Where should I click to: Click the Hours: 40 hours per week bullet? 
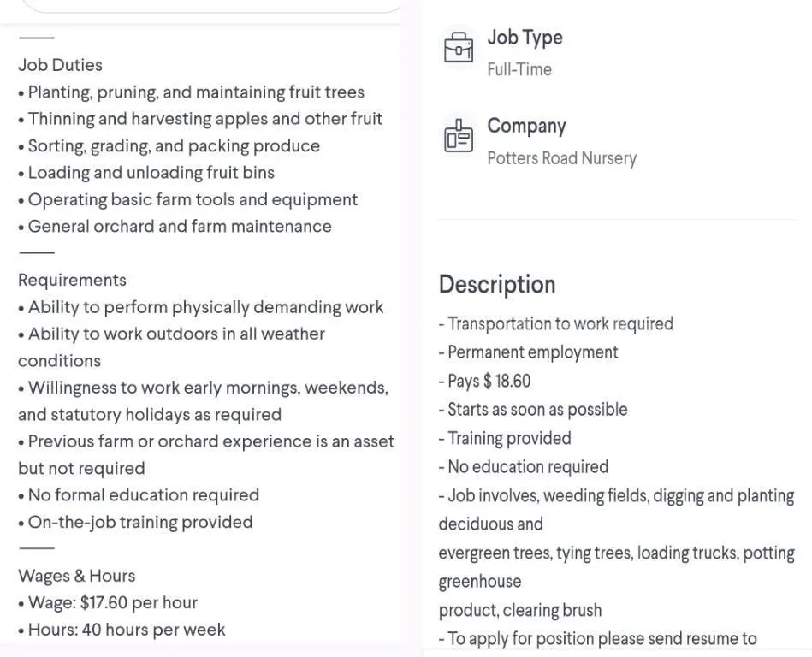click(x=122, y=630)
